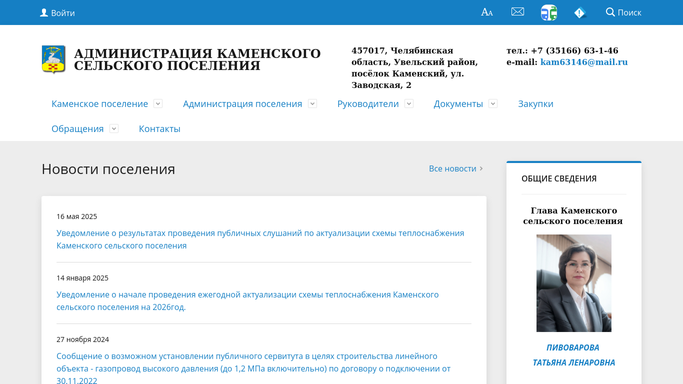683x384 pixels.
Task: Click the envelope mail icon
Action: point(517,12)
